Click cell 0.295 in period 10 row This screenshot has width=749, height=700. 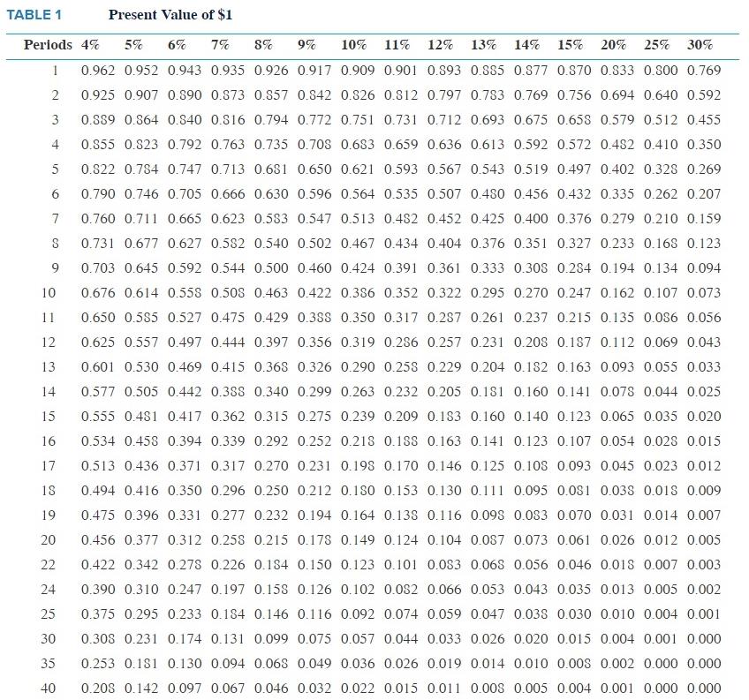click(488, 293)
